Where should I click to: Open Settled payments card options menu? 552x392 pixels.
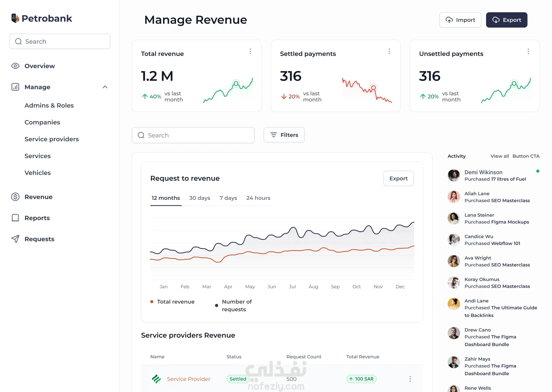[x=389, y=51]
